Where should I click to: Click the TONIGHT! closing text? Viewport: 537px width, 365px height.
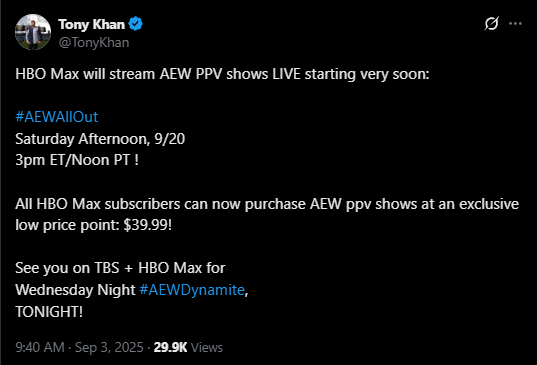point(49,312)
